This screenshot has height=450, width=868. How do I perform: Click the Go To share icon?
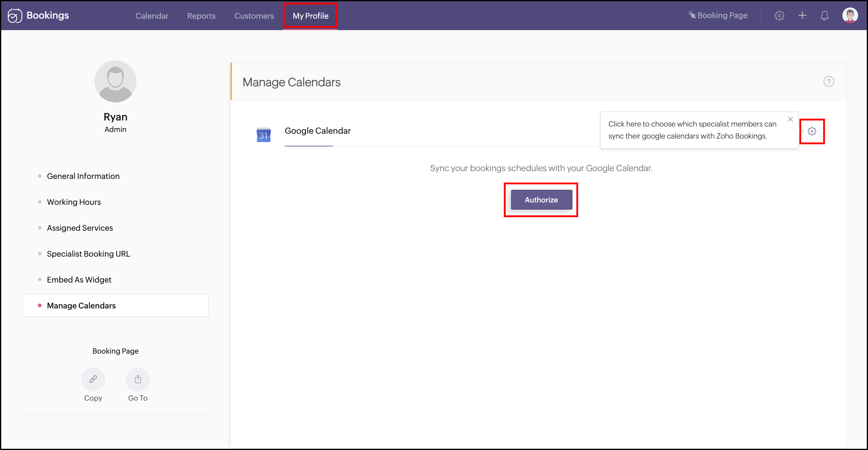pyautogui.click(x=138, y=379)
